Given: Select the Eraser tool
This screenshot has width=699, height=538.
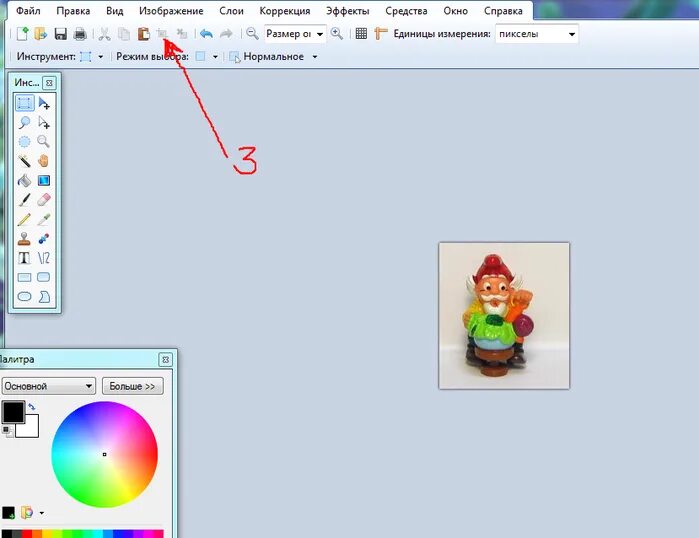Looking at the screenshot, I should click(x=44, y=200).
